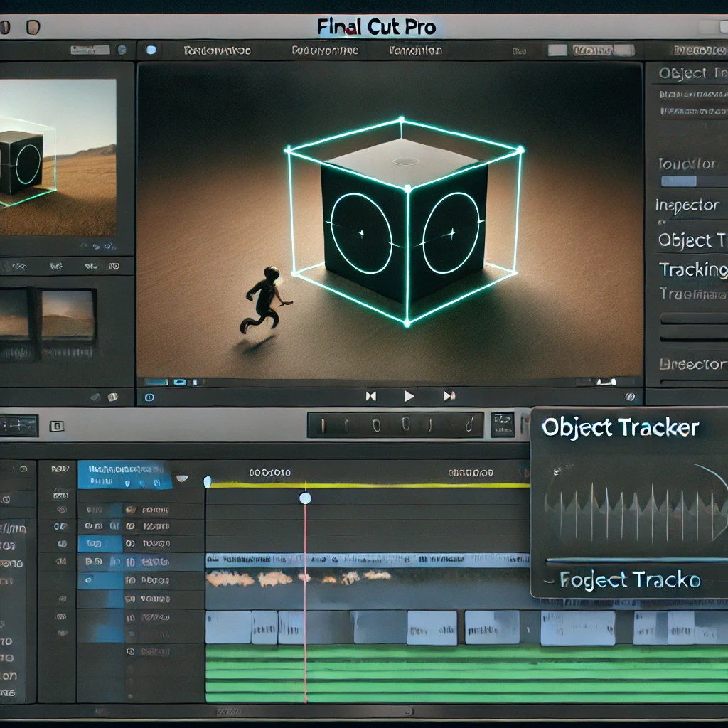Image resolution: width=728 pixels, height=728 pixels.
Task: Select the blue video strip in the timeline
Action: coord(368,560)
